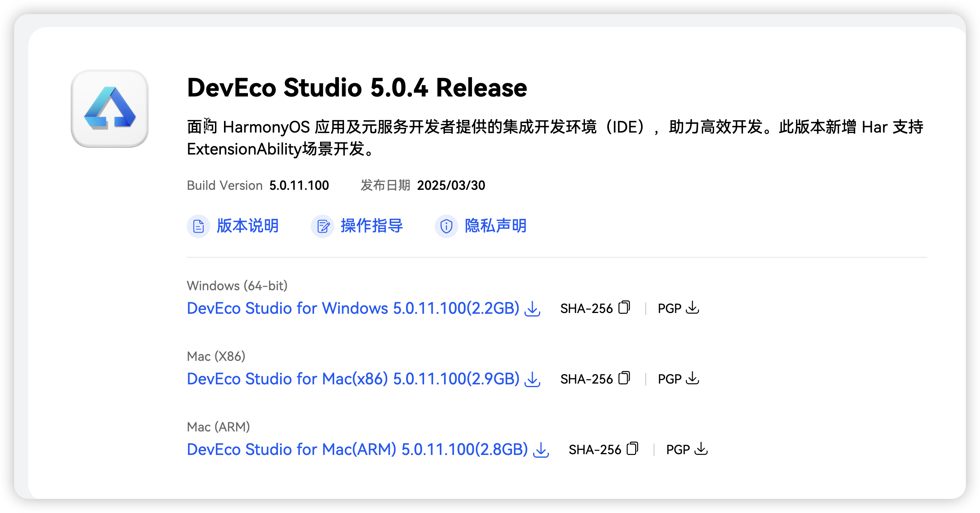Screen dimensions: 980x513
Task: Click the 版本说明 document icon
Action: coord(199,226)
